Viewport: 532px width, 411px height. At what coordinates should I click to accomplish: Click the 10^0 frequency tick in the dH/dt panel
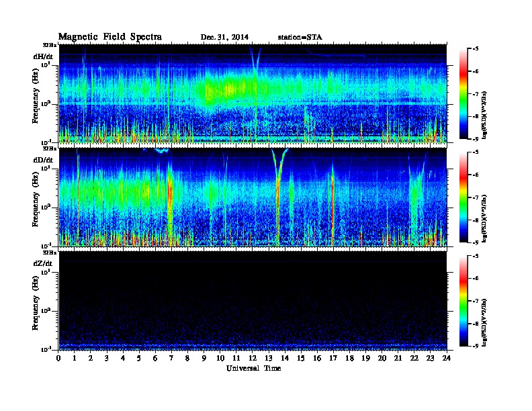[46, 103]
